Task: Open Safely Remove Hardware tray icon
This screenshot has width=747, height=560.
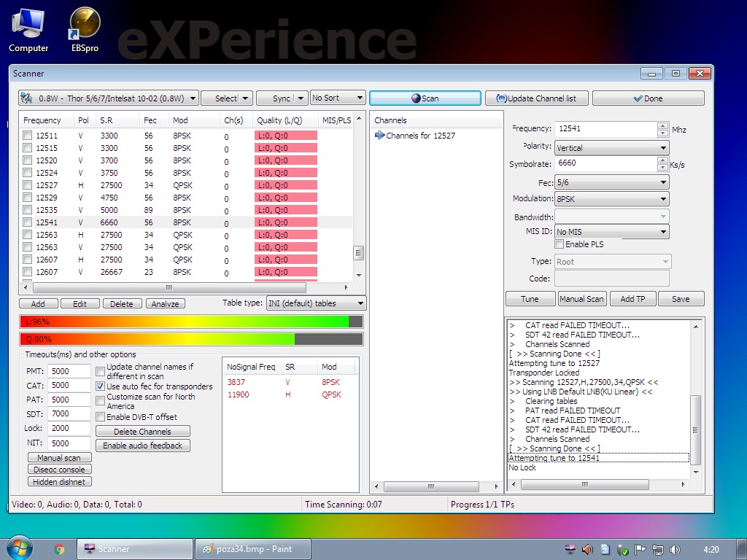Action: click(622, 550)
